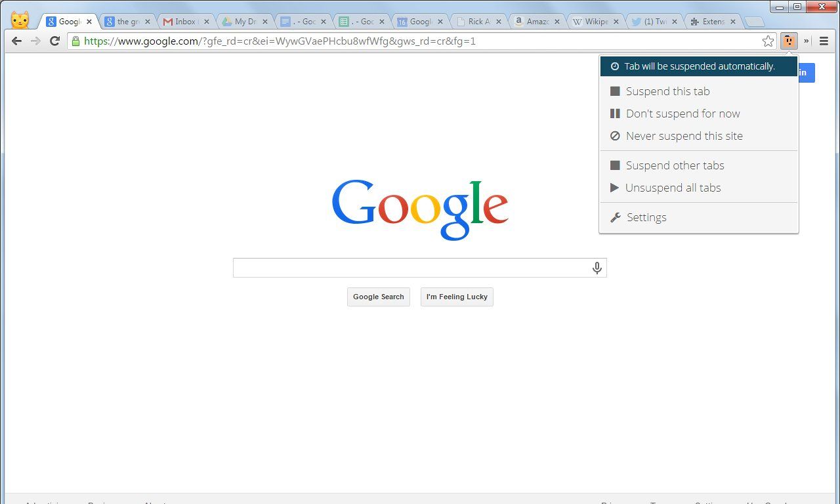Start voice search with the microphone icon
The image size is (840, 504).
coord(597,267)
